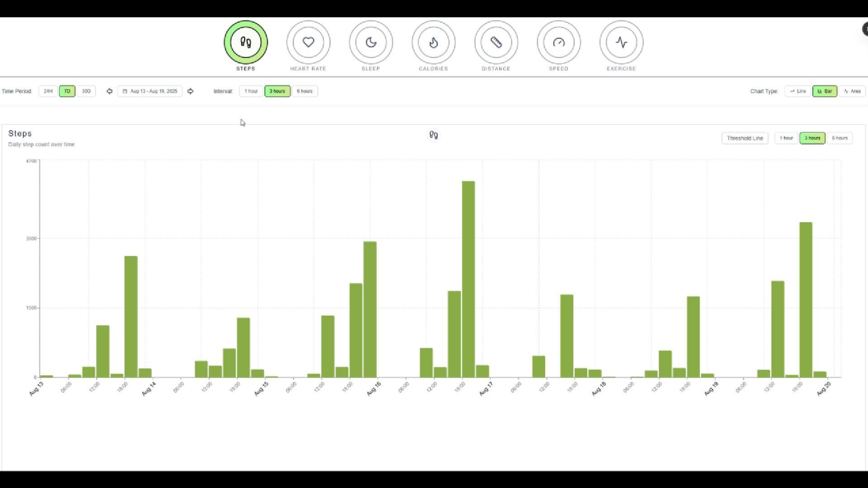Switch chart type to Line

pos(798,91)
